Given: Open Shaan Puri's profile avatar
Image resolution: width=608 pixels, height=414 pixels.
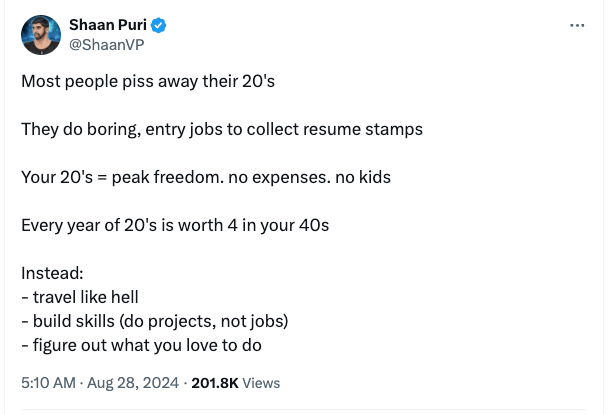Looking at the screenshot, I should 41,35.
